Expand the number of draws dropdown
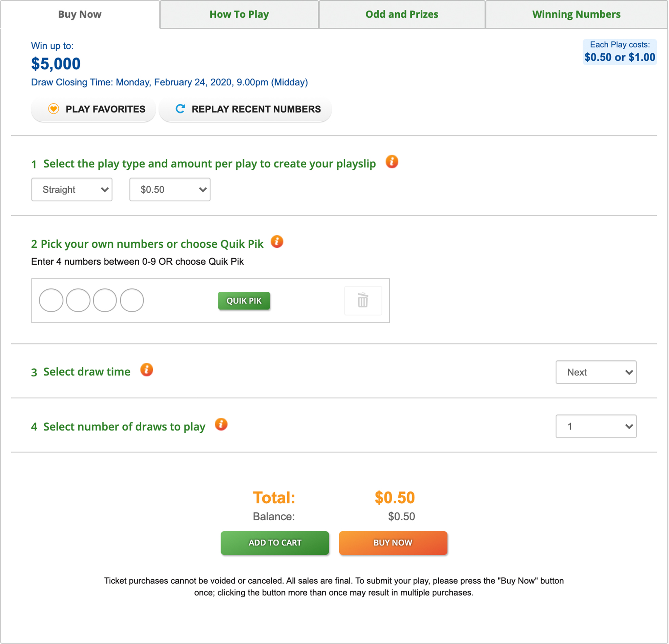 [x=596, y=426]
